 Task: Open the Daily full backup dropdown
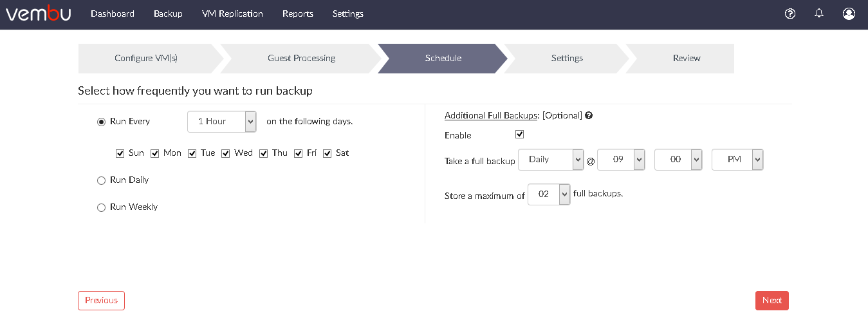(551, 160)
